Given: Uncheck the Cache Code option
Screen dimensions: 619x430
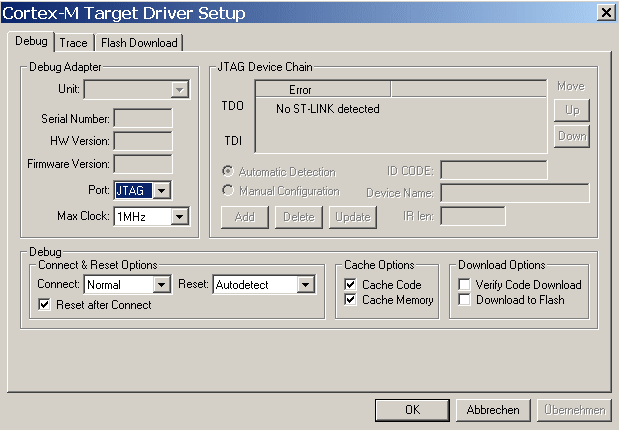Looking at the screenshot, I should [x=351, y=284].
